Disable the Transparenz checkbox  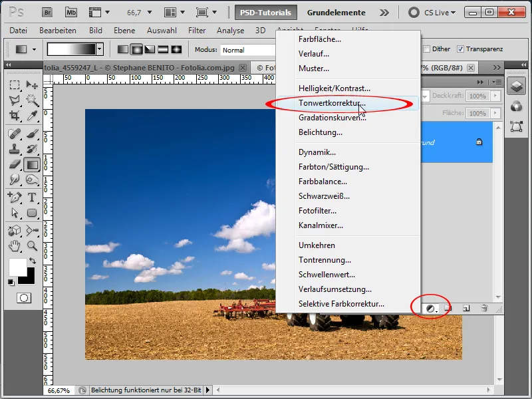pos(460,49)
